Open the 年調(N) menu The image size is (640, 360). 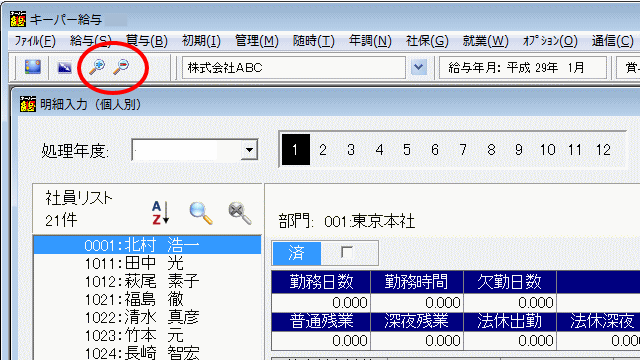point(370,41)
